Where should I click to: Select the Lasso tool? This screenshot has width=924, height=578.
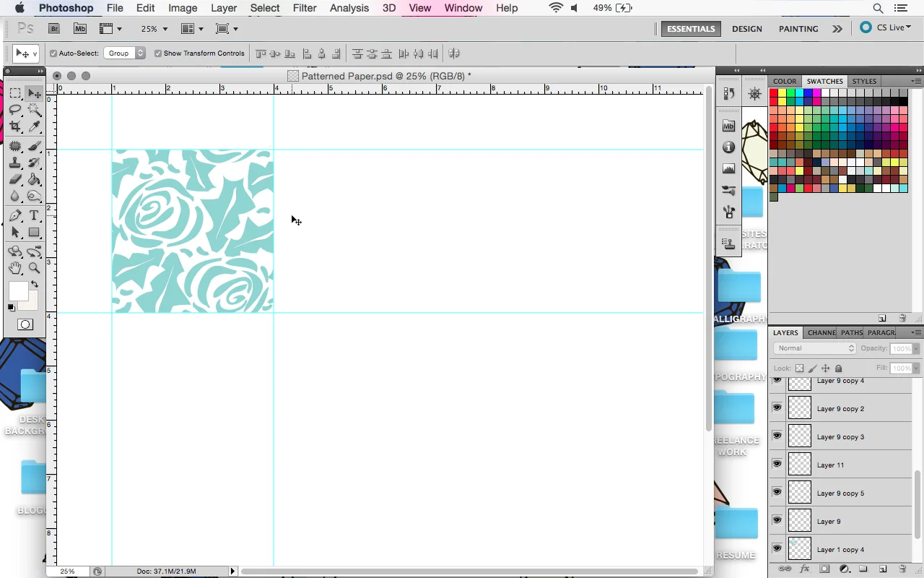click(15, 110)
